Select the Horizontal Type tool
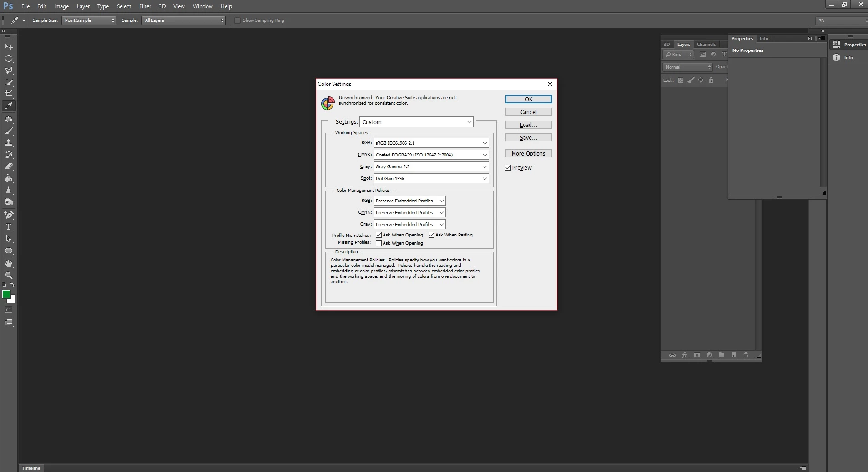This screenshot has width=868, height=472. (x=9, y=227)
